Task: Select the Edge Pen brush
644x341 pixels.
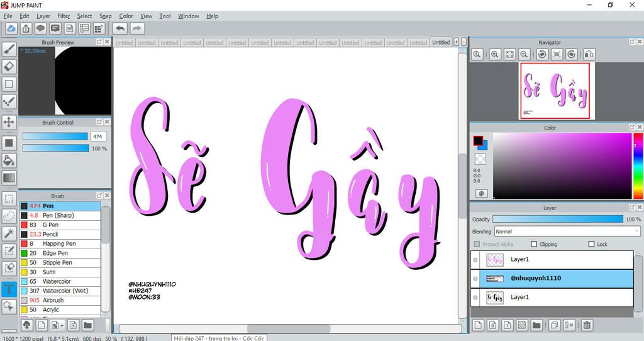Action: (60, 253)
